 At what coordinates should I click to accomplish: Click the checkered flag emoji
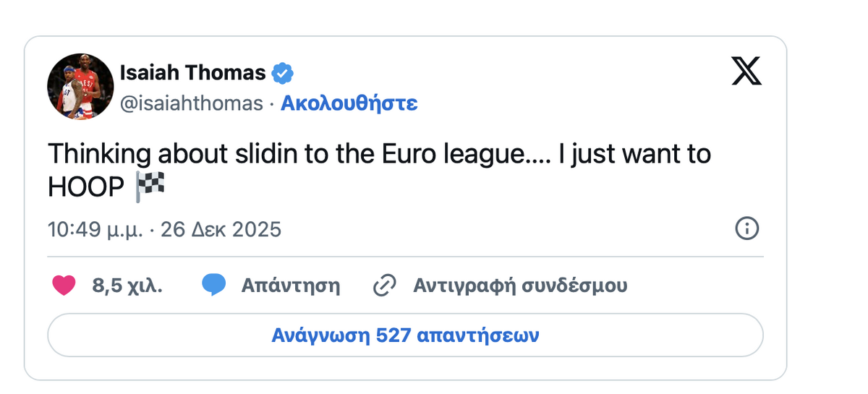click(x=150, y=188)
